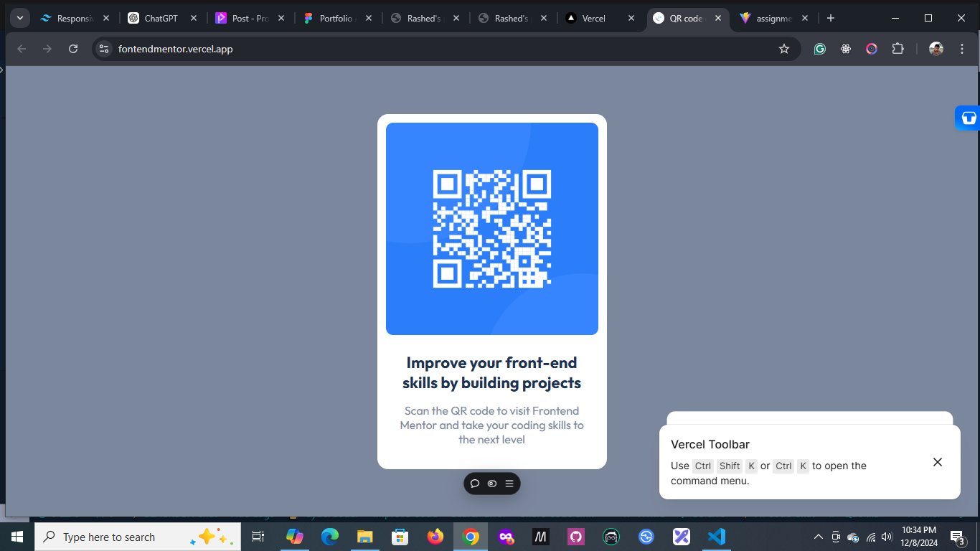The image size is (980, 551).
Task: Close the ChatGPT tab
Action: click(x=194, y=18)
